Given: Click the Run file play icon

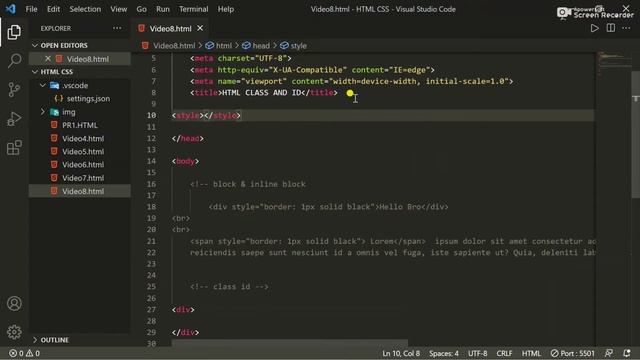Looking at the screenshot, I should tap(594, 28).
